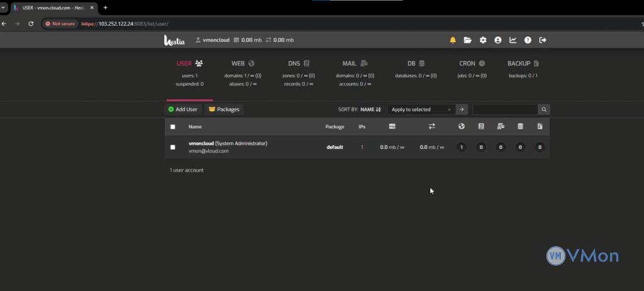Expand the 'Apply to selected' dropdown

click(x=421, y=109)
